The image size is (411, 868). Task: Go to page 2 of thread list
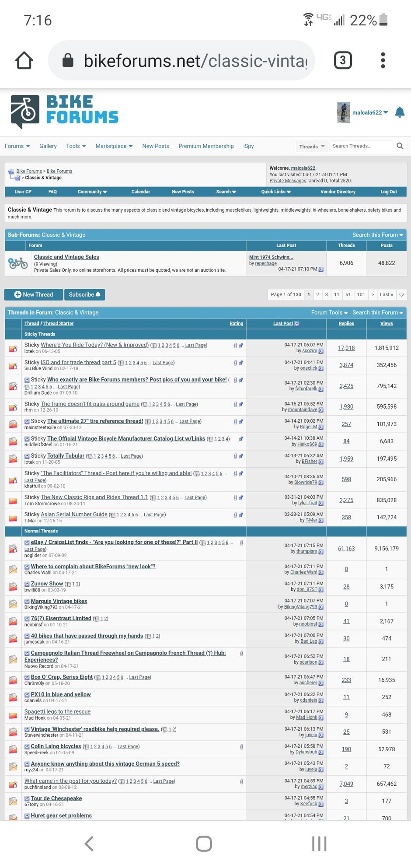tap(317, 294)
